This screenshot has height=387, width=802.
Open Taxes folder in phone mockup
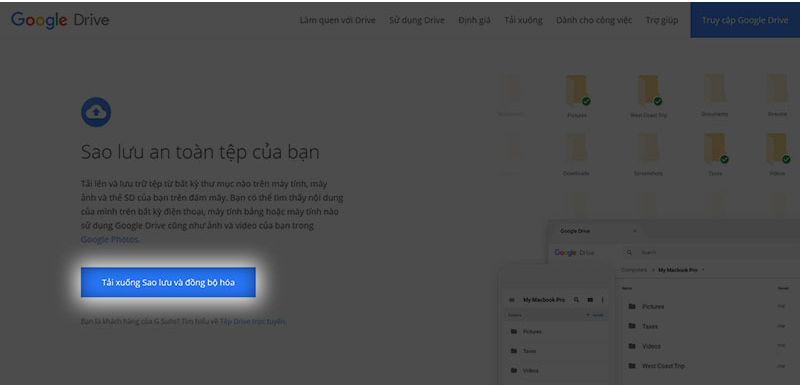[556, 351]
